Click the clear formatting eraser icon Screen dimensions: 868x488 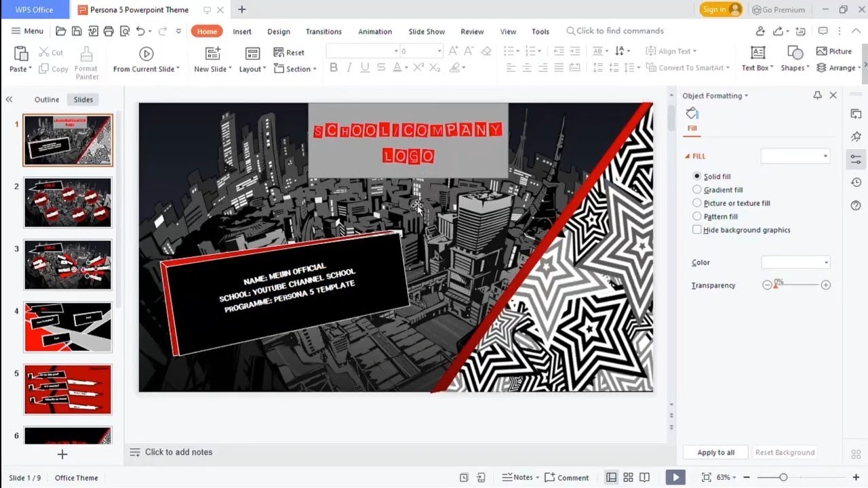coord(486,51)
